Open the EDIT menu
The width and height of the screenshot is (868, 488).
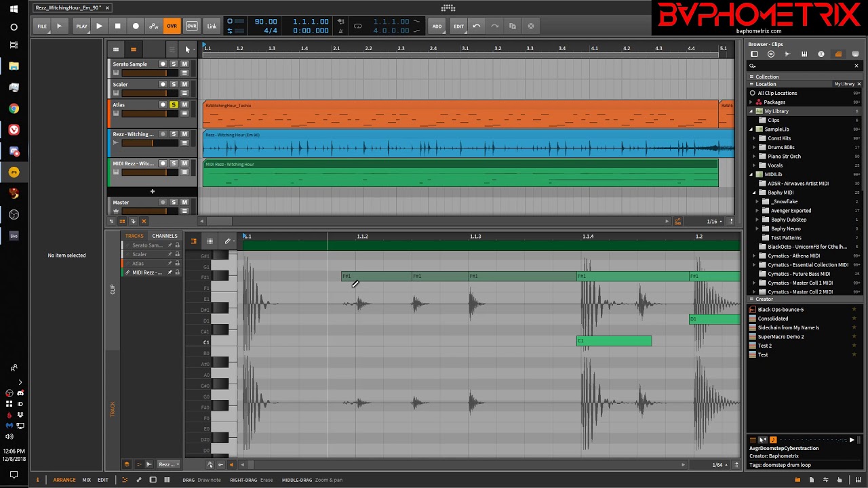coord(459,26)
